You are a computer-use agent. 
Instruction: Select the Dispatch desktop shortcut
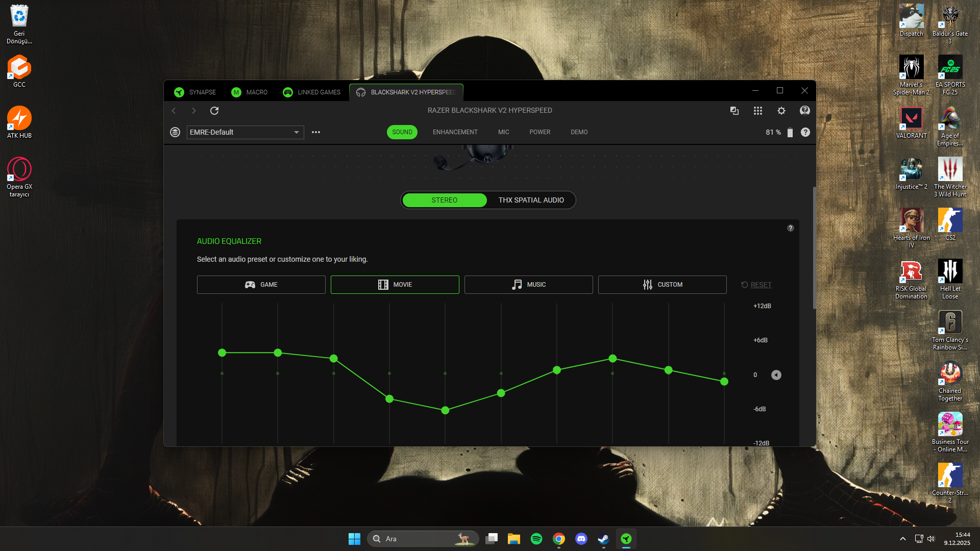point(912,20)
